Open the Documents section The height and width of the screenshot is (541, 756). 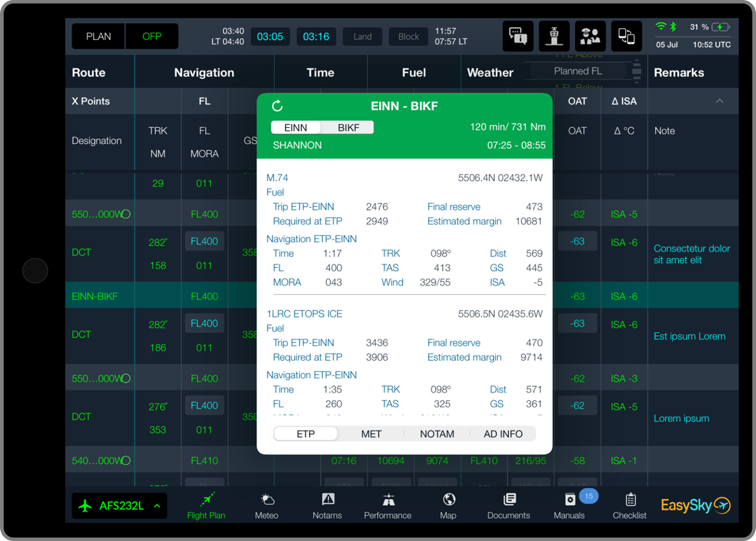click(509, 506)
